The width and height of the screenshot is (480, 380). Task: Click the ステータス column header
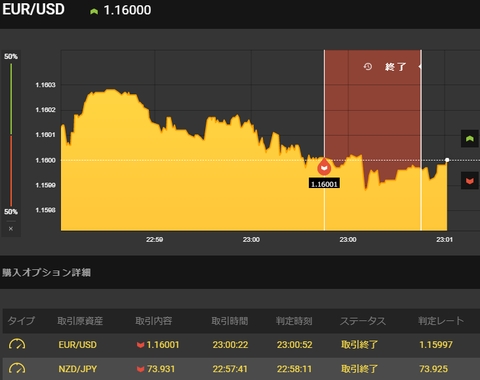click(363, 321)
